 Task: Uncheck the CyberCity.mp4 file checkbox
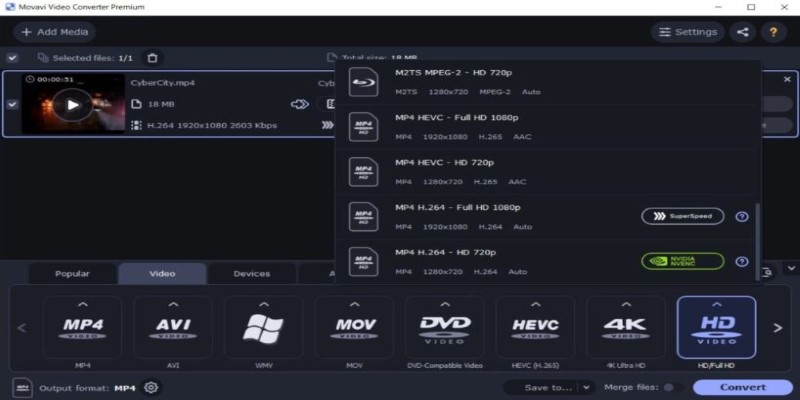[12, 103]
